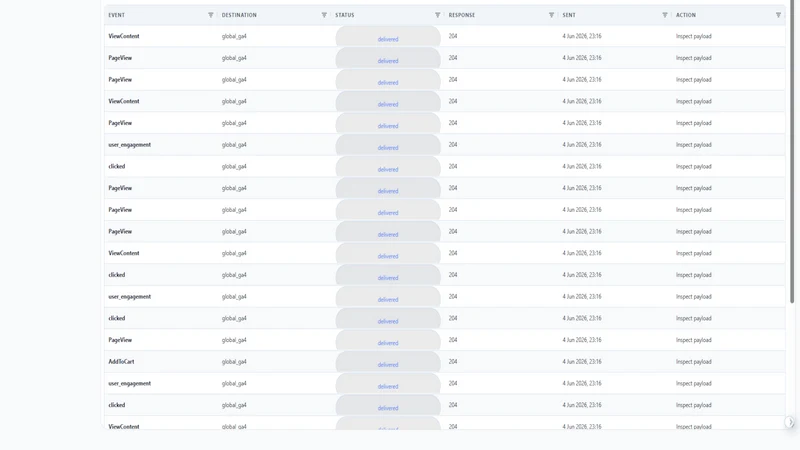Inspect payload of the AddToCart event
This screenshot has height=450, width=800.
click(x=693, y=362)
